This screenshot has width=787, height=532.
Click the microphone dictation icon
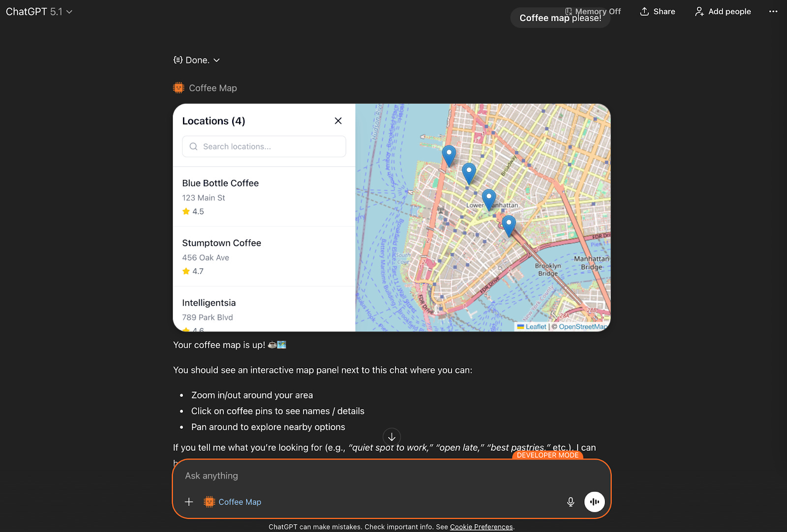click(571, 502)
